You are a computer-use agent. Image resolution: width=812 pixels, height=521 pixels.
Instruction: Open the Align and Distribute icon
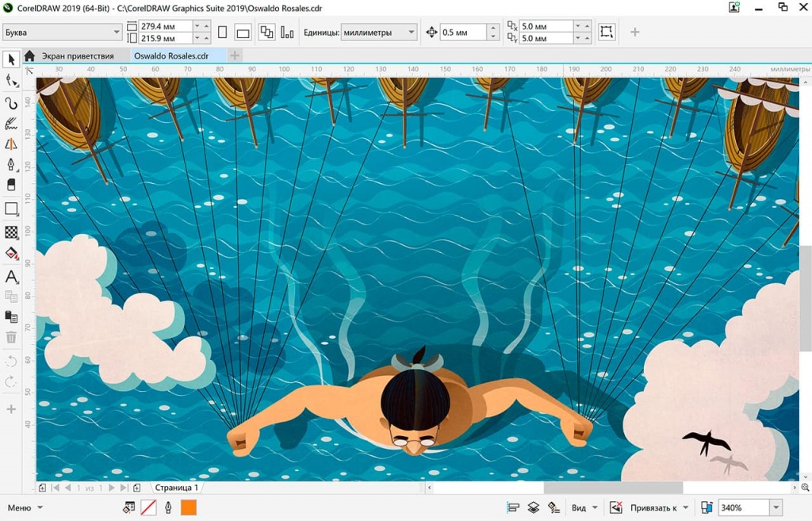[513, 508]
